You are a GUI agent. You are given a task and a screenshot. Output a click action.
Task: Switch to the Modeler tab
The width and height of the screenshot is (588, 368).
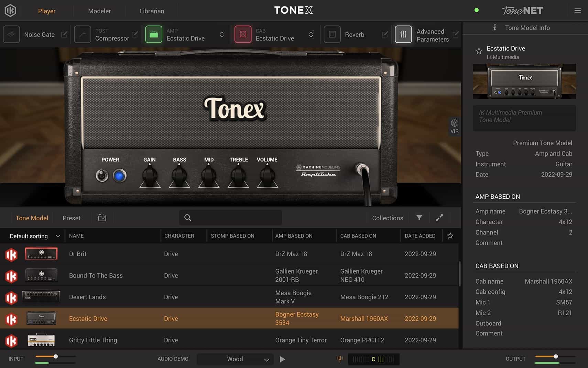(99, 11)
